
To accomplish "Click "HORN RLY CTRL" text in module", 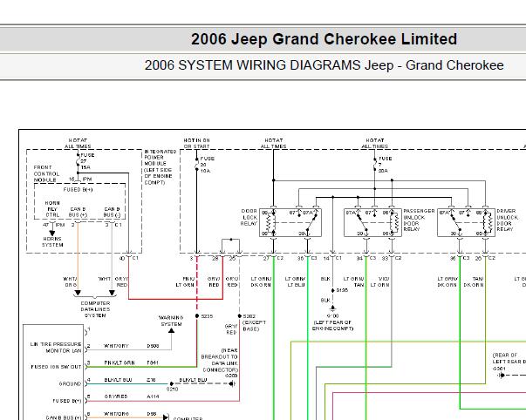I will click(x=52, y=209).
